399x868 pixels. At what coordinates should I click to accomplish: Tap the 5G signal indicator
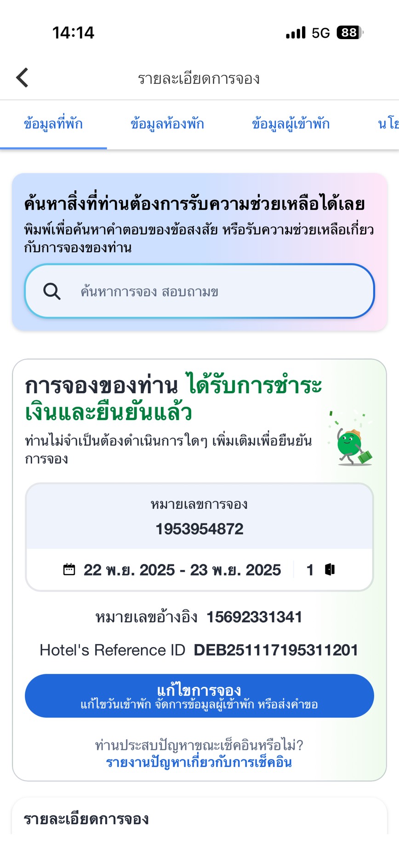pos(320,33)
